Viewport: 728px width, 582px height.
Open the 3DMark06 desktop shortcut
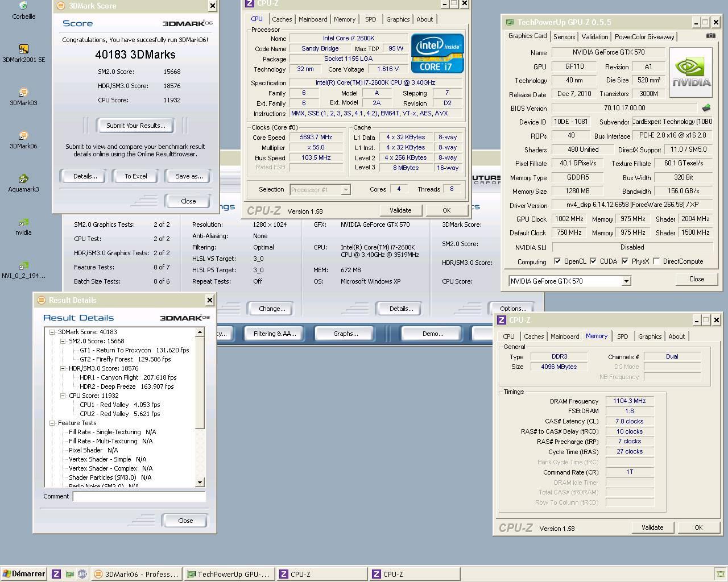23,140
